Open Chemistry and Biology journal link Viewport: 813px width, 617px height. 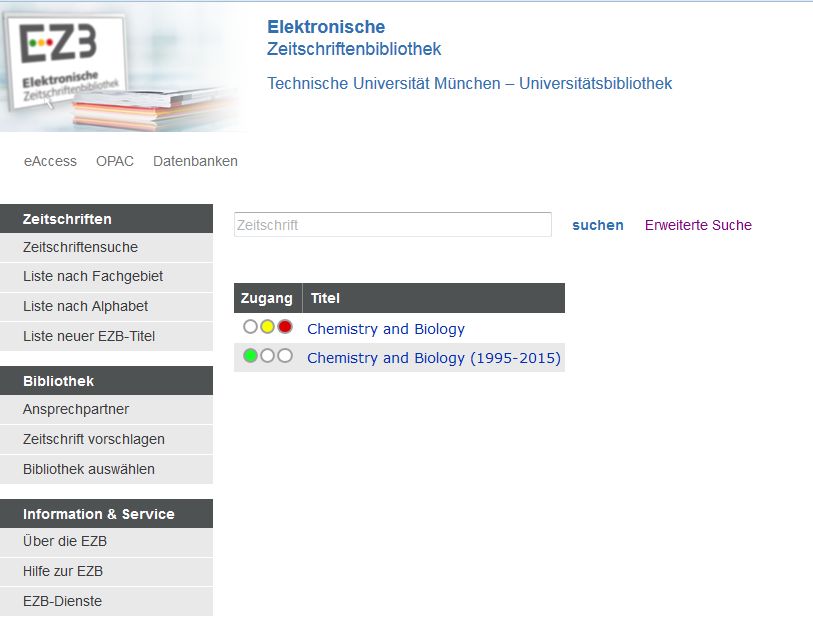point(386,328)
